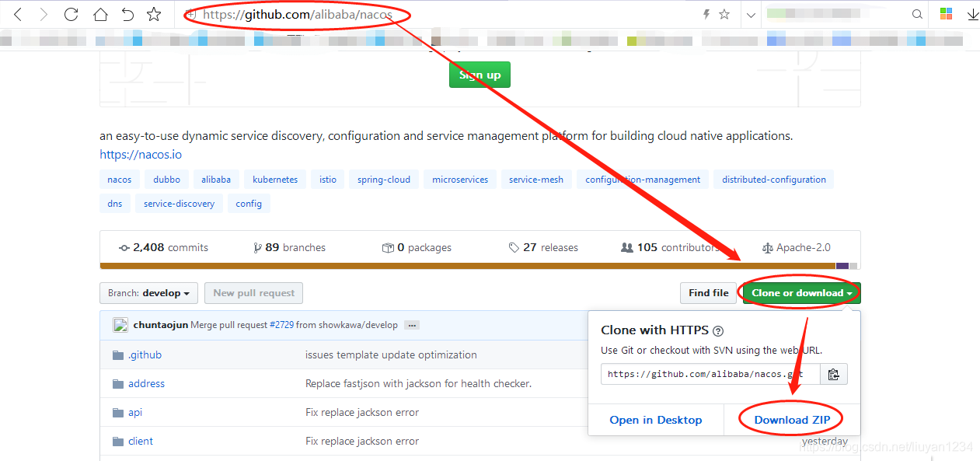This screenshot has width=980, height=461.
Task: Click the chuntaojun avatar thumbnail
Action: coord(120,325)
